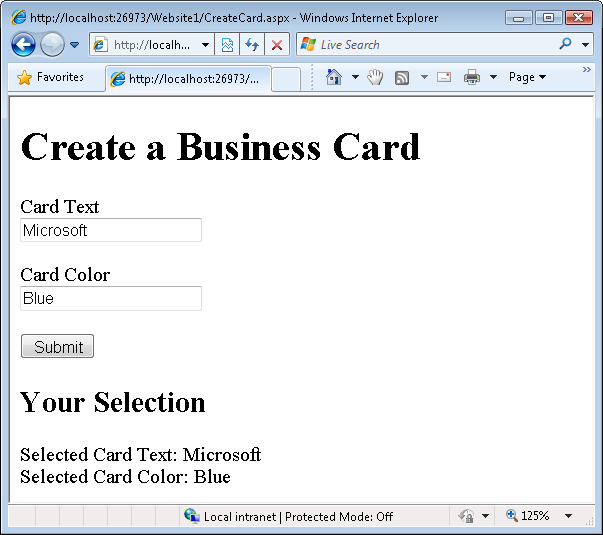
Task: Click the Read Mail envelope icon
Action: tap(444, 77)
